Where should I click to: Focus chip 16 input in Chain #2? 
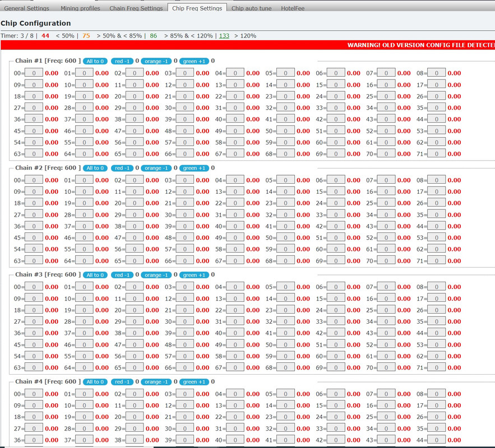point(386,192)
